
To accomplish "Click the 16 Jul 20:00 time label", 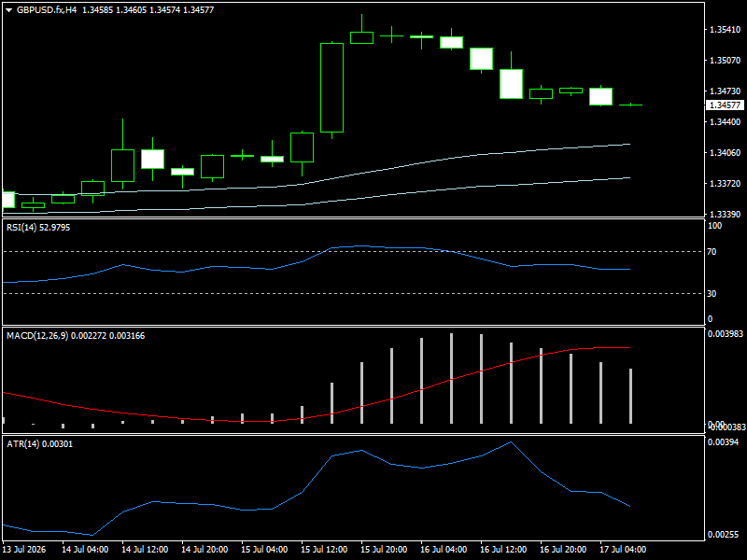I will tap(563, 549).
